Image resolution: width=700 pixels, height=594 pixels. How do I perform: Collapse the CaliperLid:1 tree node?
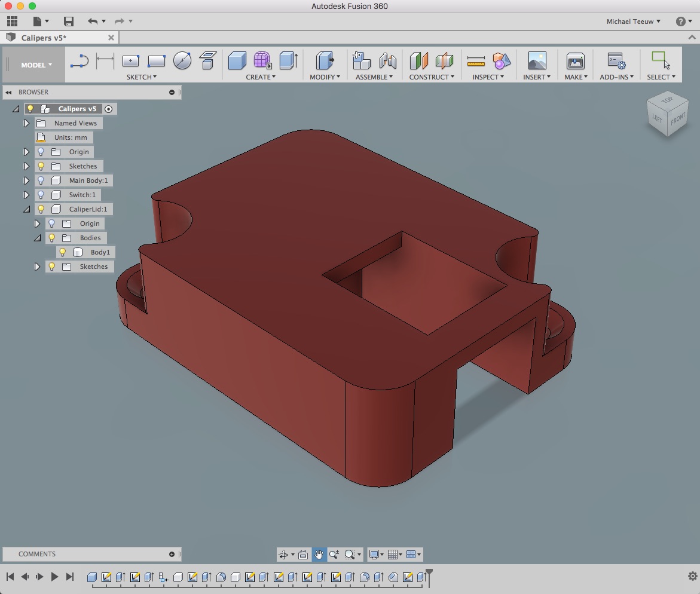pyautogui.click(x=26, y=209)
